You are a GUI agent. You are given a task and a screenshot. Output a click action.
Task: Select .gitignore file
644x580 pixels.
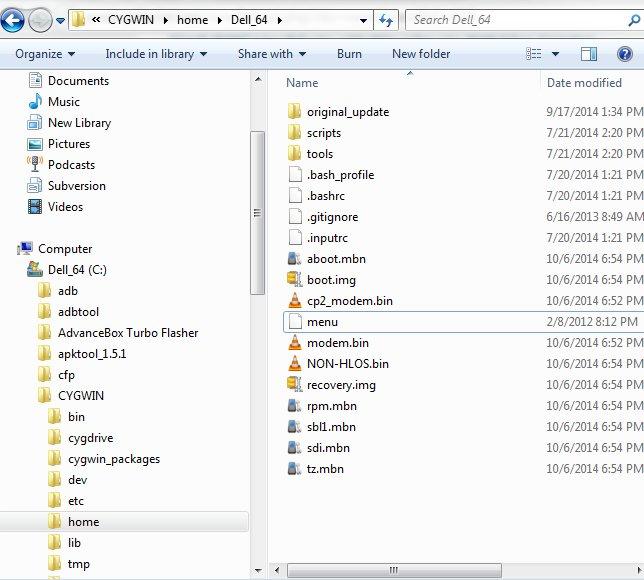click(332, 216)
